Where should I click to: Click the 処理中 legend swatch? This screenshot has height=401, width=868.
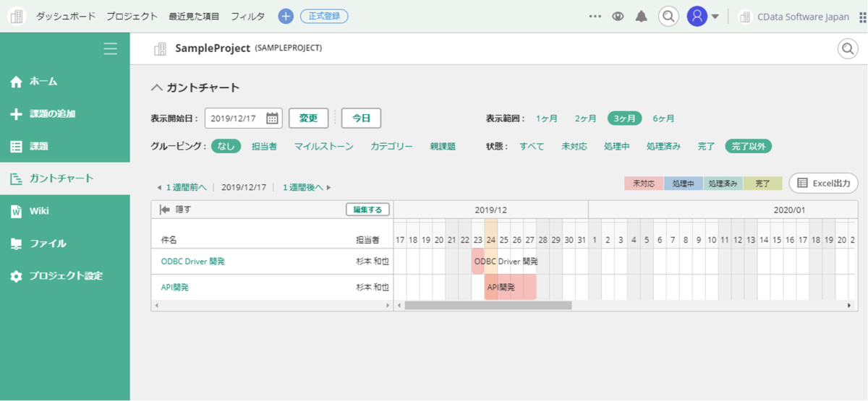click(684, 184)
